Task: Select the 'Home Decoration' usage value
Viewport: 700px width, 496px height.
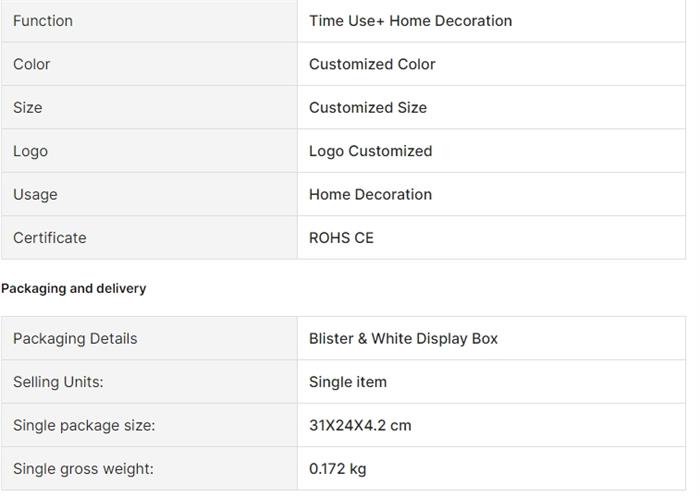Action: click(370, 195)
